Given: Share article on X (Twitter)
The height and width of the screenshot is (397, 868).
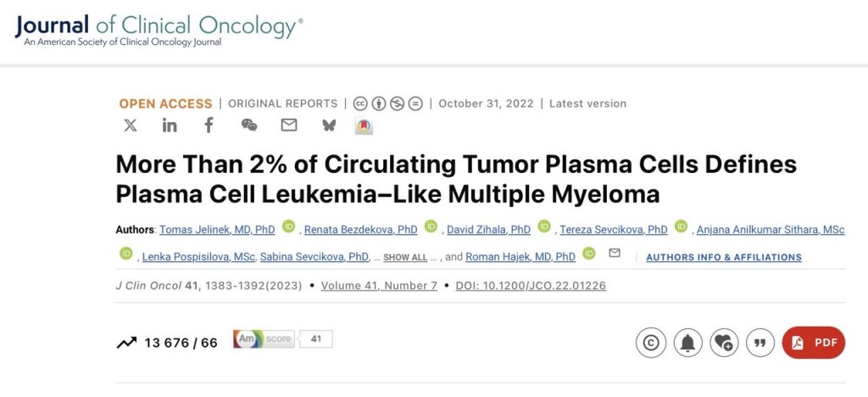Looking at the screenshot, I should click(x=130, y=126).
